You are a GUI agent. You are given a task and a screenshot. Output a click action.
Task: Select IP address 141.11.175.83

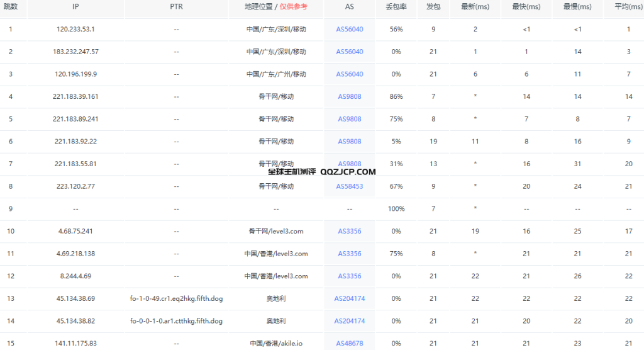[75, 344]
